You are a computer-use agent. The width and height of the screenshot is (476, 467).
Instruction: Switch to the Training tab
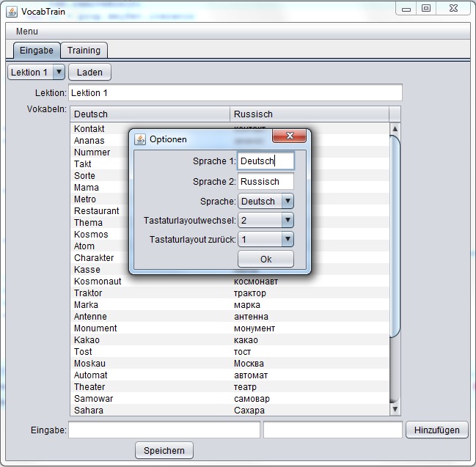84,51
